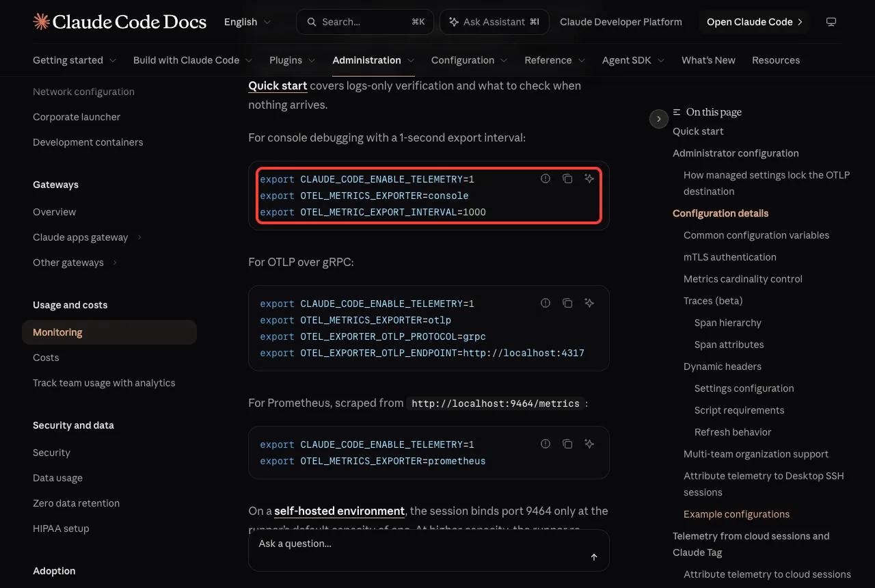The image size is (875, 588).
Task: Open Claude Developer Platform link
Action: point(621,22)
